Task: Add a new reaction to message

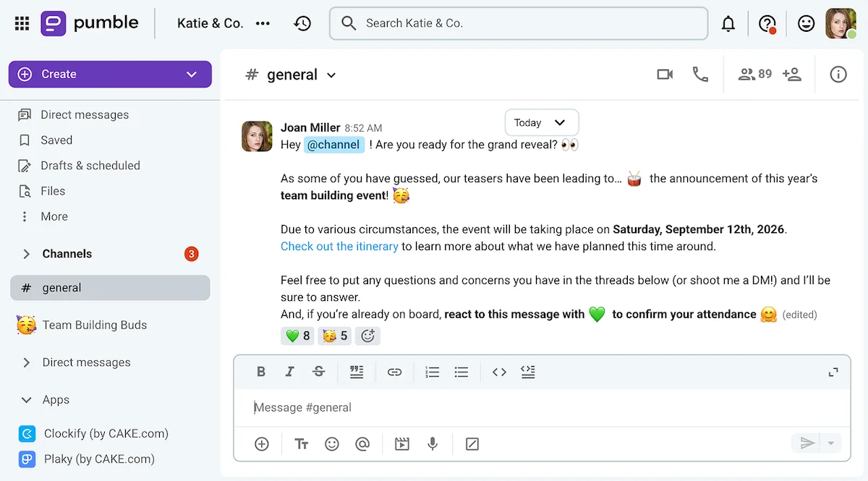Action: click(x=367, y=336)
